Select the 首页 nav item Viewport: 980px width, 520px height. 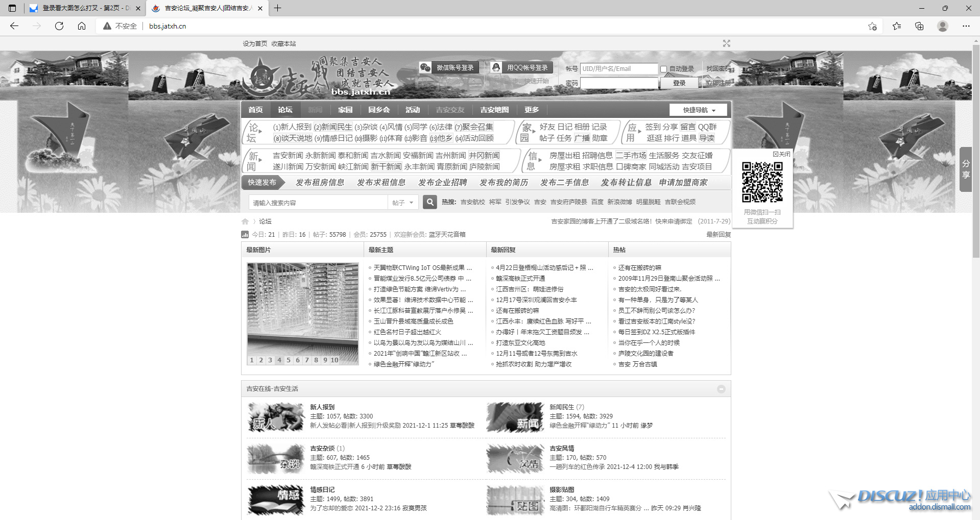pyautogui.click(x=255, y=110)
